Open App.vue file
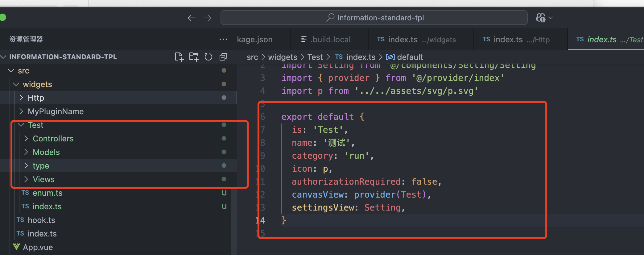Viewport: 644px width, 255px height. pyautogui.click(x=38, y=247)
